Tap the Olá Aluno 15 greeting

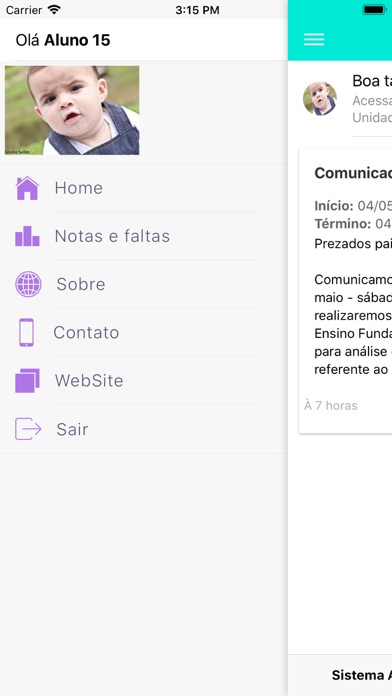click(63, 40)
